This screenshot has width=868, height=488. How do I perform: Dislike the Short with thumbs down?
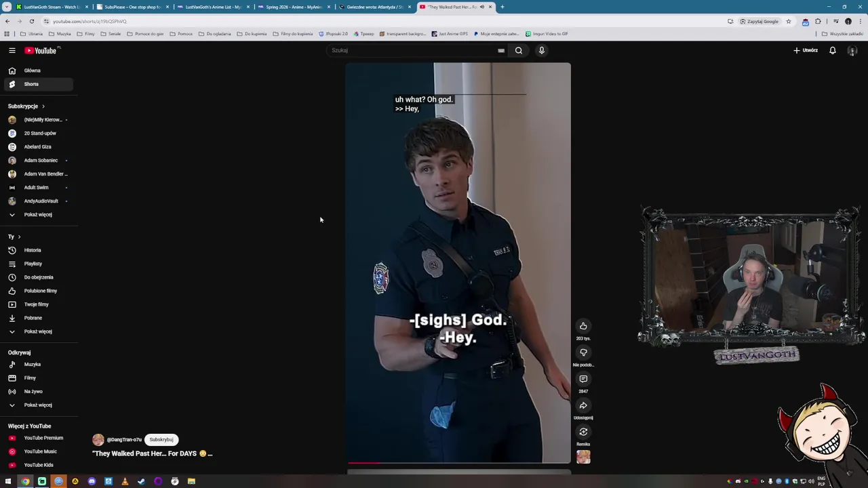(583, 352)
